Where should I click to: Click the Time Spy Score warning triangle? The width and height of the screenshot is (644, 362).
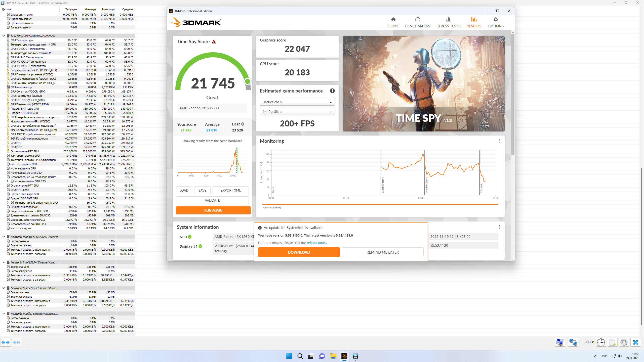214,42
